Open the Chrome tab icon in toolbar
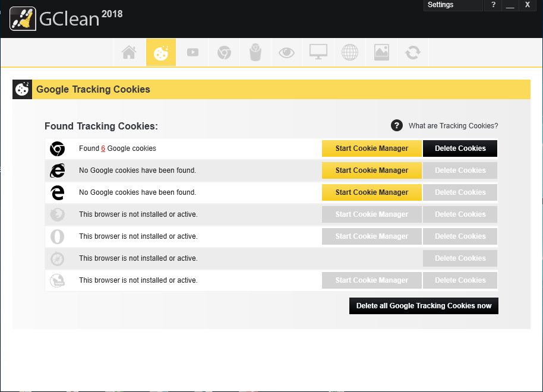 point(224,53)
